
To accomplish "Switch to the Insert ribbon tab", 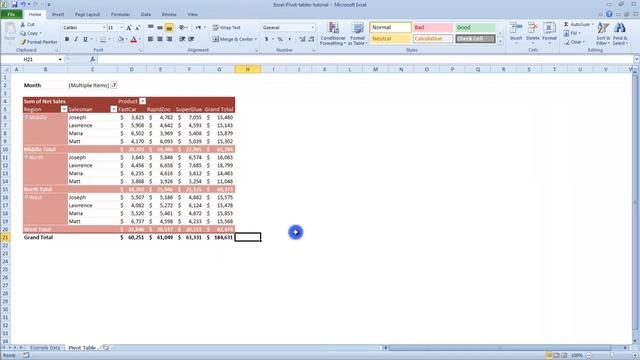I will pyautogui.click(x=58, y=14).
